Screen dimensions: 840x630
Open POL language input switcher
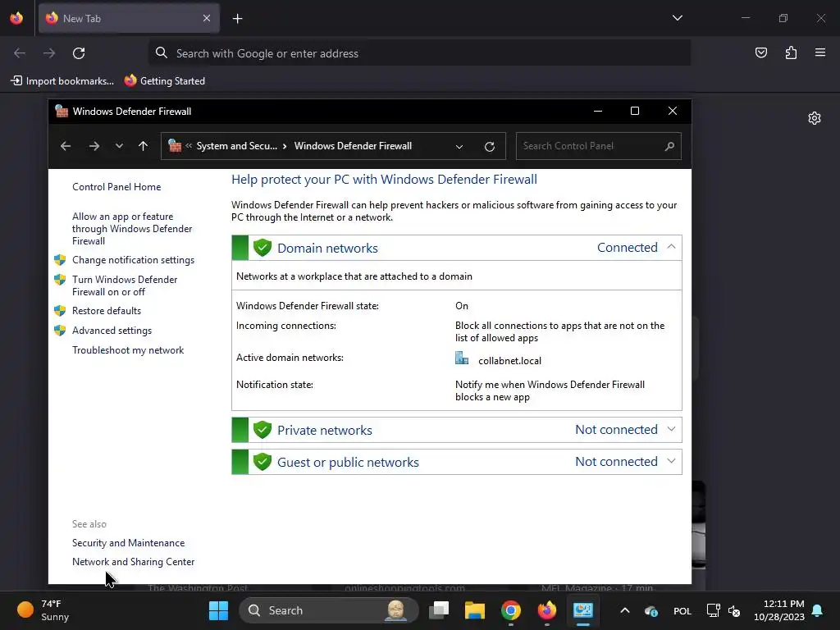tap(682, 610)
